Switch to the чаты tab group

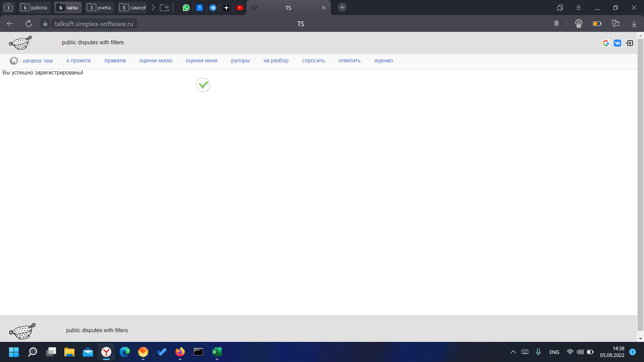tap(68, 7)
